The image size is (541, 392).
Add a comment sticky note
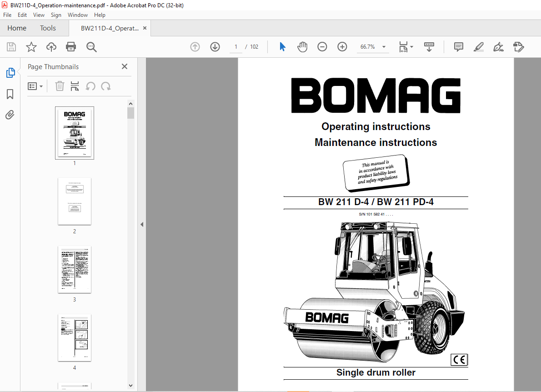tap(459, 46)
